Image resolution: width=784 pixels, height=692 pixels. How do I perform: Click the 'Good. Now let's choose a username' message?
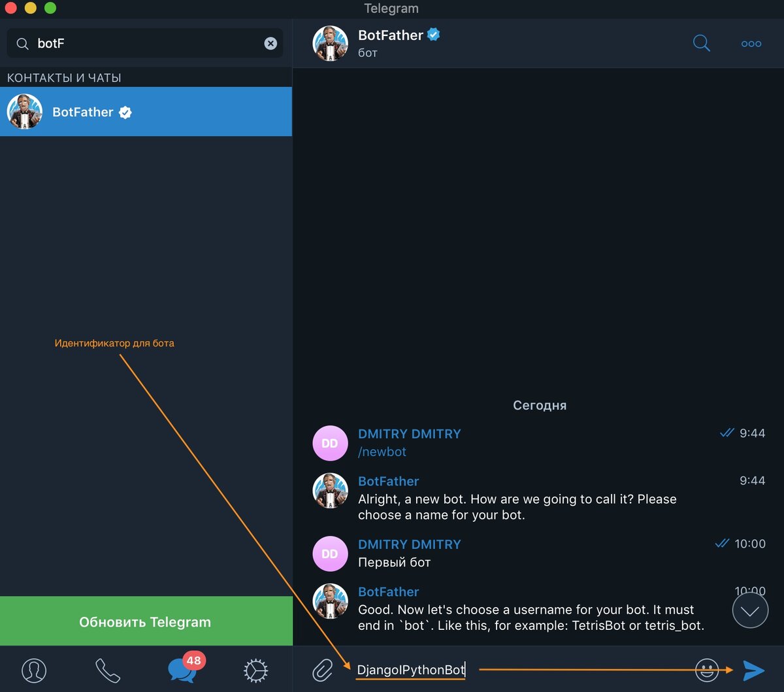pos(531,618)
